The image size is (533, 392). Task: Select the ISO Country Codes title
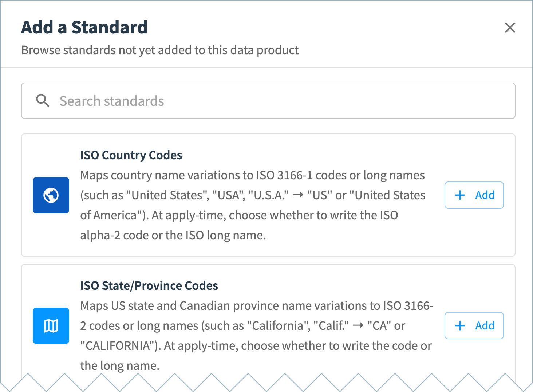[131, 155]
